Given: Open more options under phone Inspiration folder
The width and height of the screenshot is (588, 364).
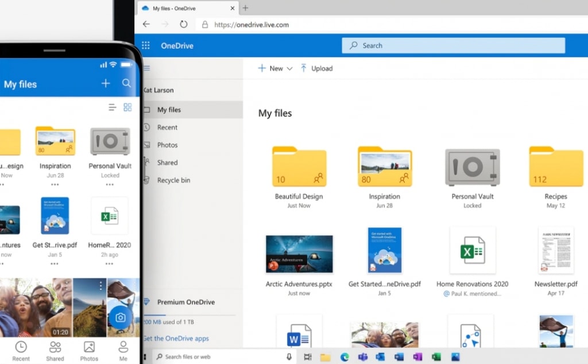Looking at the screenshot, I should (55, 184).
